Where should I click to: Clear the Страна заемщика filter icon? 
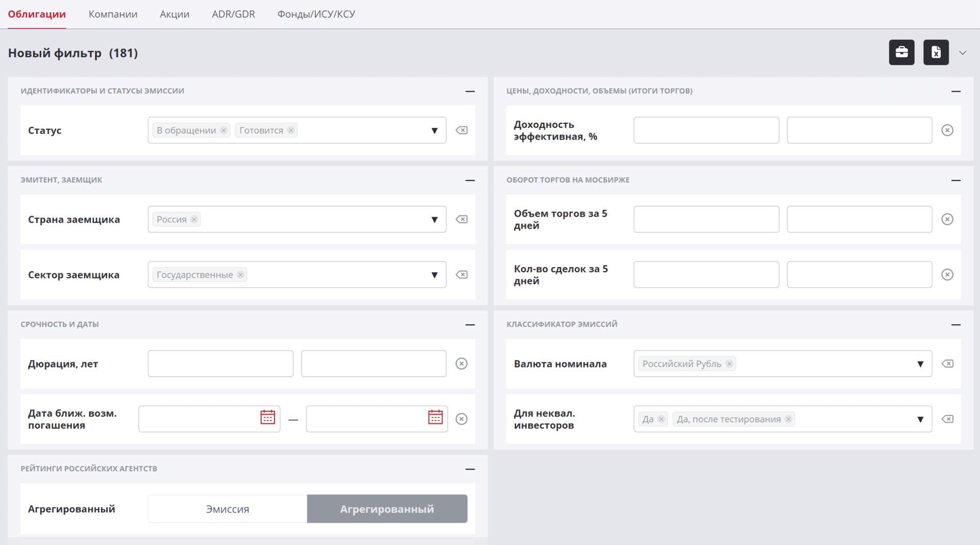[462, 220]
